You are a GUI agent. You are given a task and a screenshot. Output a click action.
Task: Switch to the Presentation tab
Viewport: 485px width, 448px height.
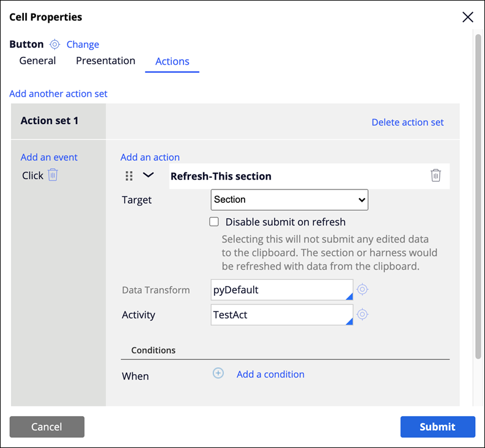[105, 61]
